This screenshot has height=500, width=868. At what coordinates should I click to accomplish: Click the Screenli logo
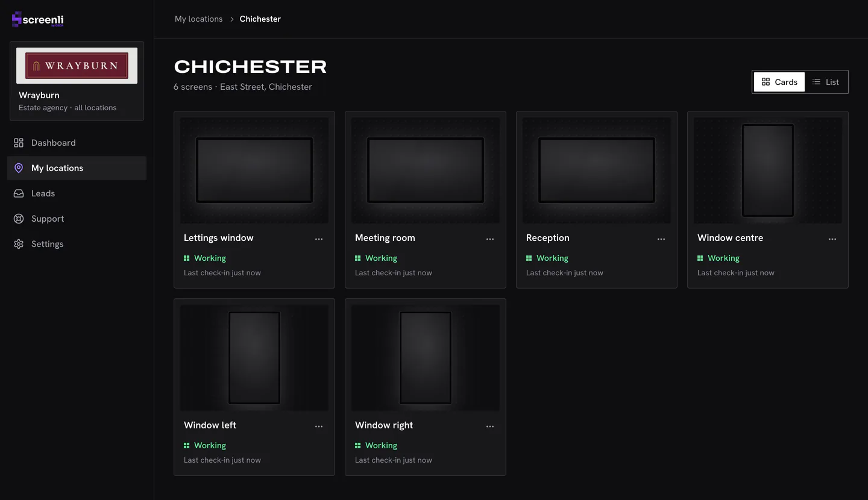pos(37,19)
